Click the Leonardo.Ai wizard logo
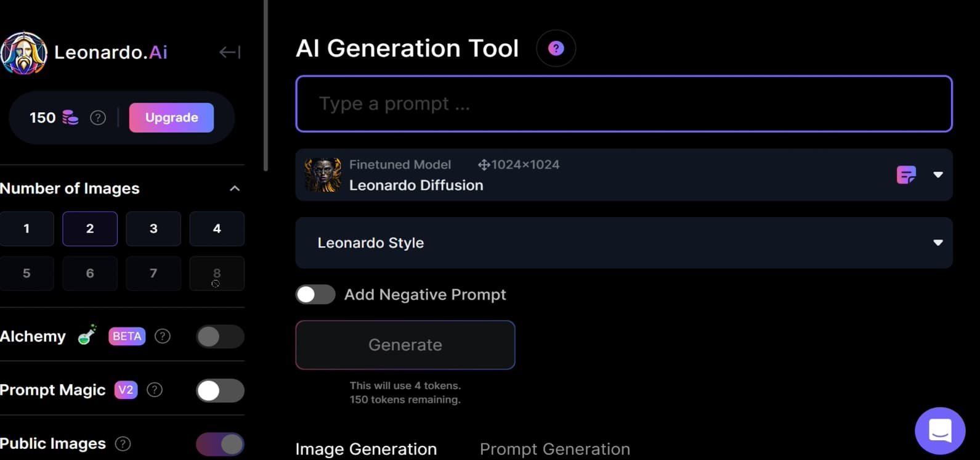The height and width of the screenshot is (460, 980). click(x=23, y=53)
